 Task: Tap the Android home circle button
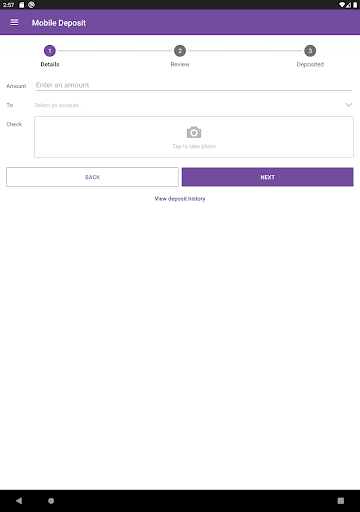coord(51,501)
